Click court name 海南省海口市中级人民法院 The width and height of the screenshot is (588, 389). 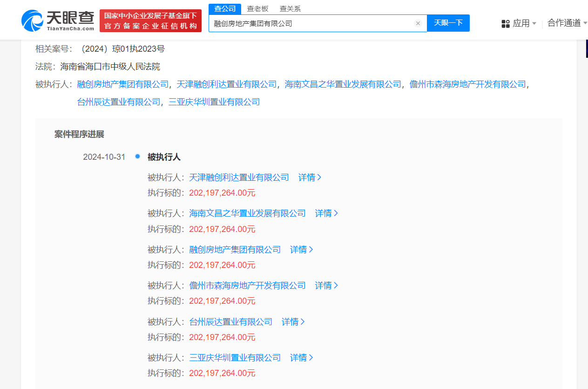coord(110,67)
